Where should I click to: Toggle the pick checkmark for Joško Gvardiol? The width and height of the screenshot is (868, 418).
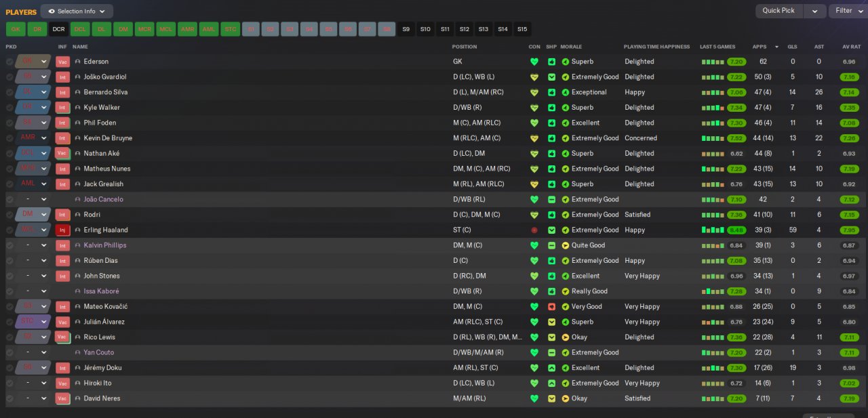point(9,77)
